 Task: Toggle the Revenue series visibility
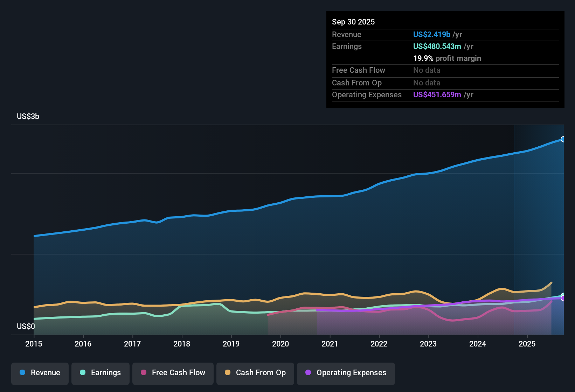click(x=40, y=373)
